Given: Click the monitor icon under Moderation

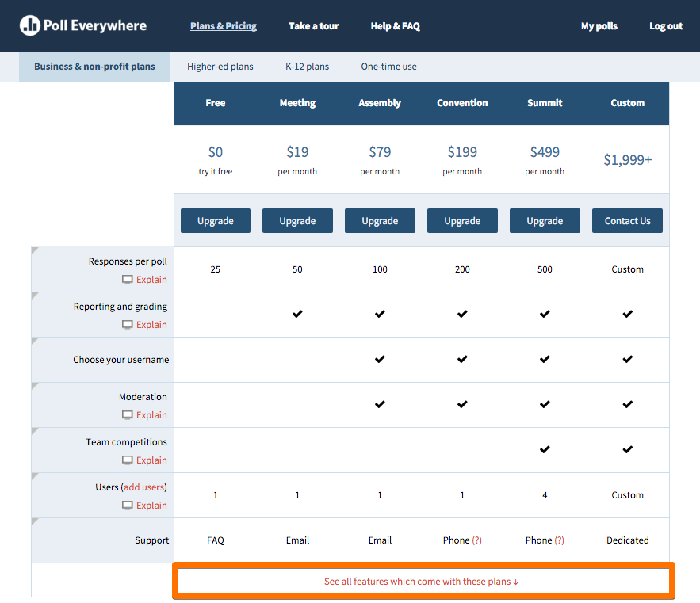Looking at the screenshot, I should [x=127, y=414].
